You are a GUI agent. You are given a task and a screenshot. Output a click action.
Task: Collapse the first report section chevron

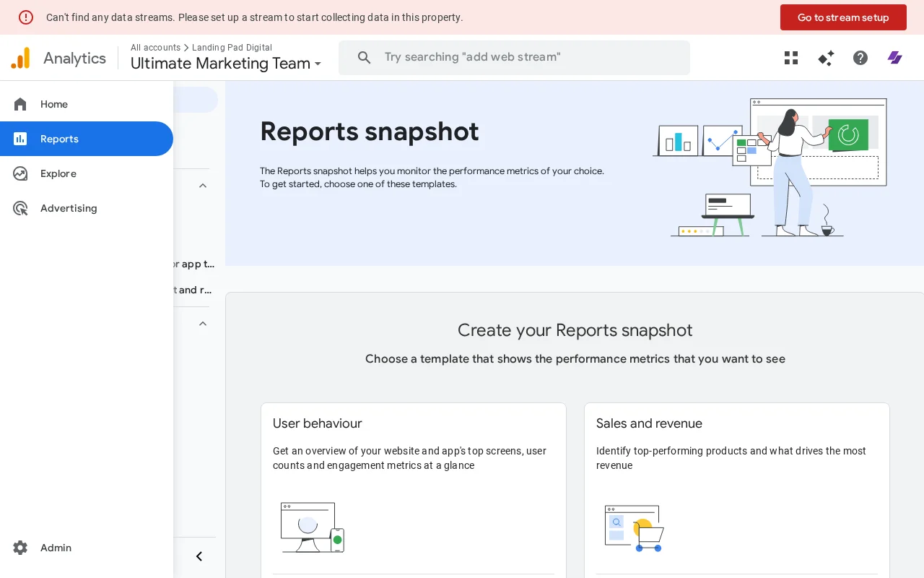pyautogui.click(x=203, y=186)
